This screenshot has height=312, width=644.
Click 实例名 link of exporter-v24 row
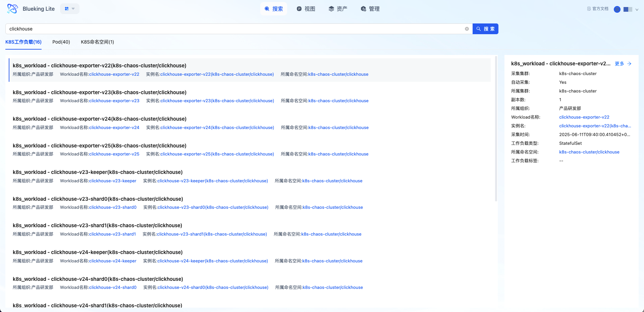pos(217,128)
